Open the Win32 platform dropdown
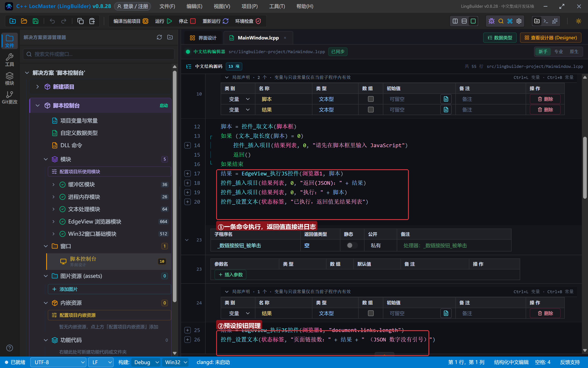 176,362
